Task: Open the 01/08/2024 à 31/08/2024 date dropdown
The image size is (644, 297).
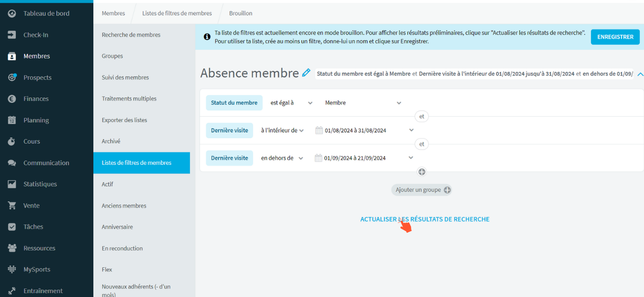Action: (364, 131)
